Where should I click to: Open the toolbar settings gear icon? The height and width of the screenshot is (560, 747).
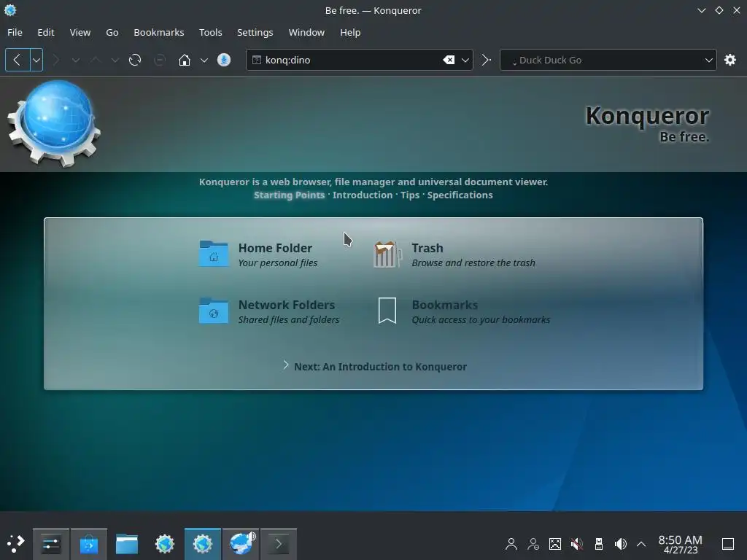(x=729, y=60)
